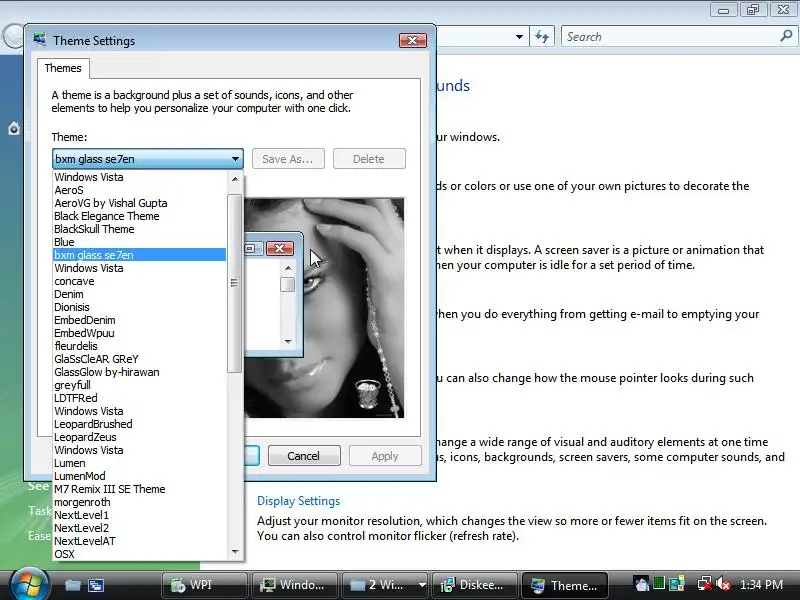
Task: Pick NextLevelAT in the theme list
Action: coord(139,541)
